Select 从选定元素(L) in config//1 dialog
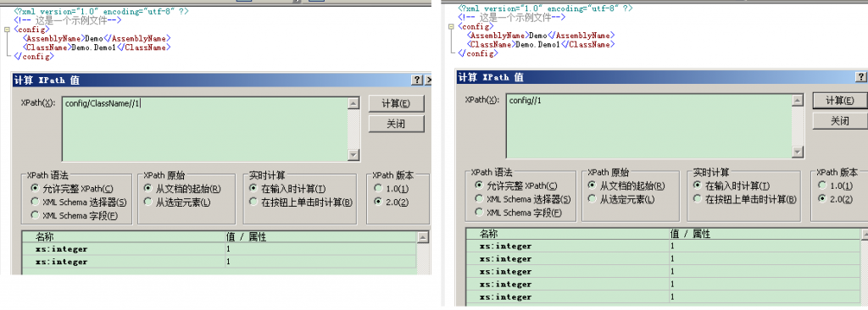 pyautogui.click(x=621, y=199)
